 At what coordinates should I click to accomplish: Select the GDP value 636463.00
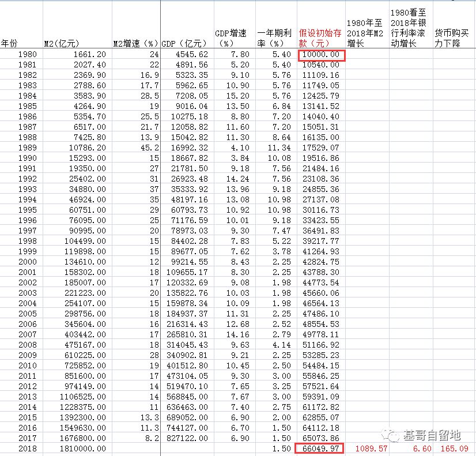pyautogui.click(x=187, y=407)
